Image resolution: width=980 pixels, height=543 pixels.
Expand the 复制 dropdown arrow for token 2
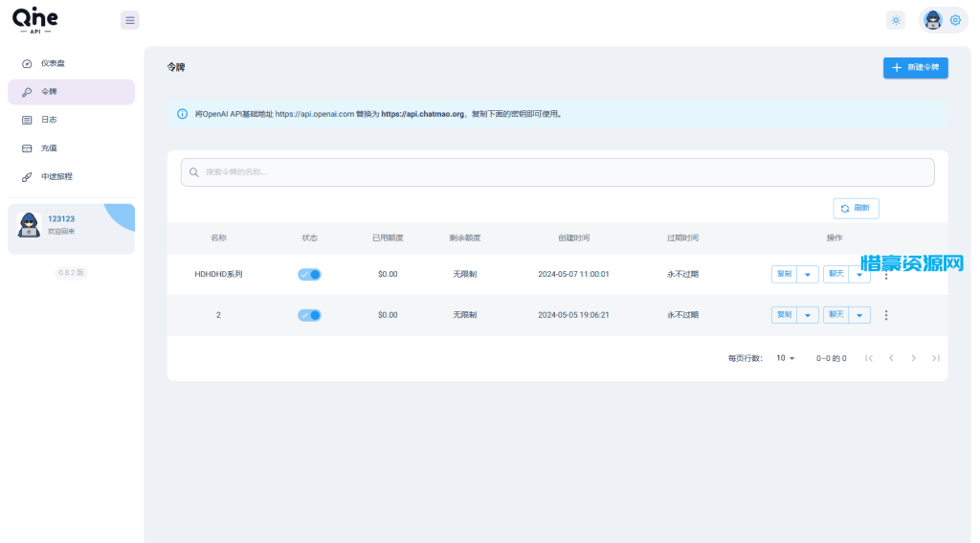click(808, 315)
